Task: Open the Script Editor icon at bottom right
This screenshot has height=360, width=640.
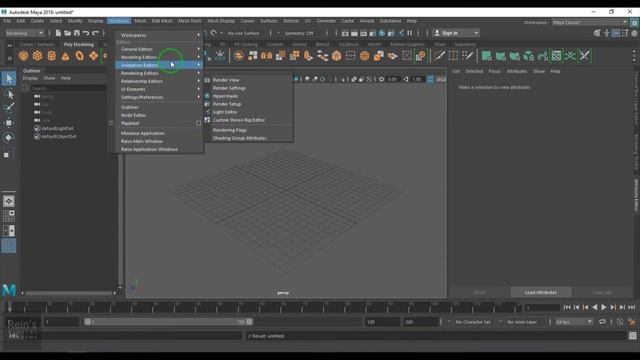Action: tap(632, 336)
